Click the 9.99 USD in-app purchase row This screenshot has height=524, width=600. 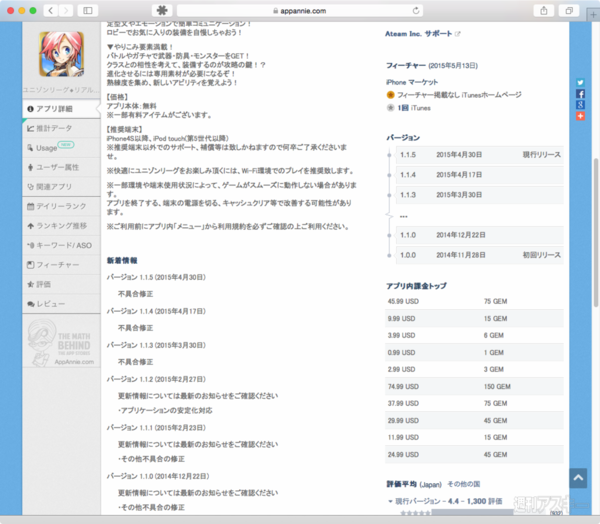coord(474,318)
